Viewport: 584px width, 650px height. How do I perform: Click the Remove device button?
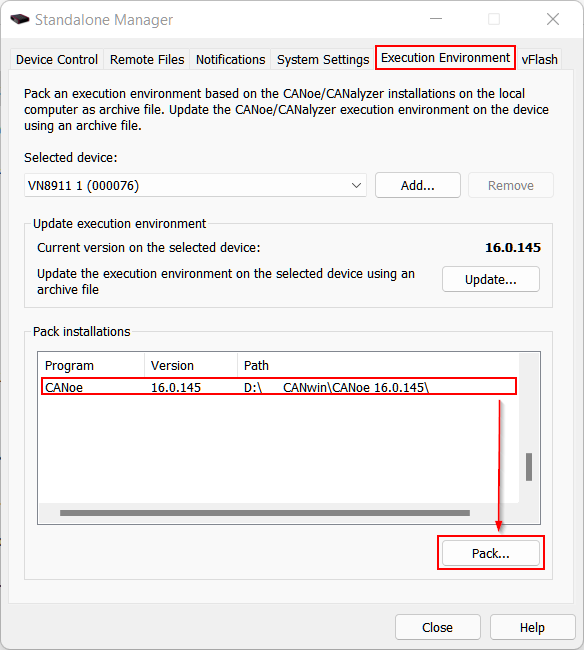511,185
